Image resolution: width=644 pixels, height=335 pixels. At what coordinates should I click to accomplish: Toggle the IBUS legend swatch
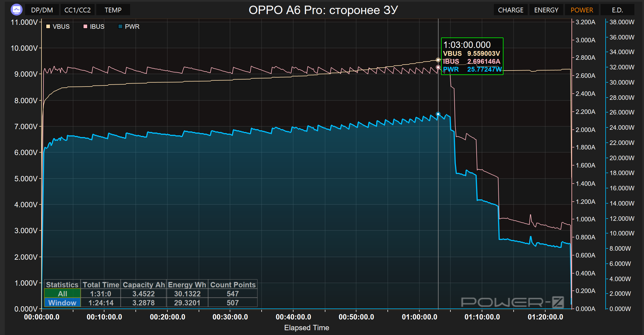click(x=85, y=27)
